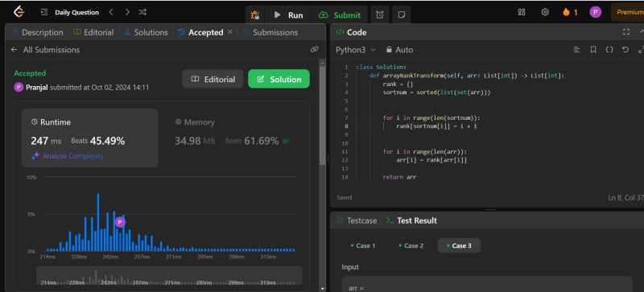The height and width of the screenshot is (292, 644).
Task: Switch to the Test Result tab
Action: (x=411, y=220)
